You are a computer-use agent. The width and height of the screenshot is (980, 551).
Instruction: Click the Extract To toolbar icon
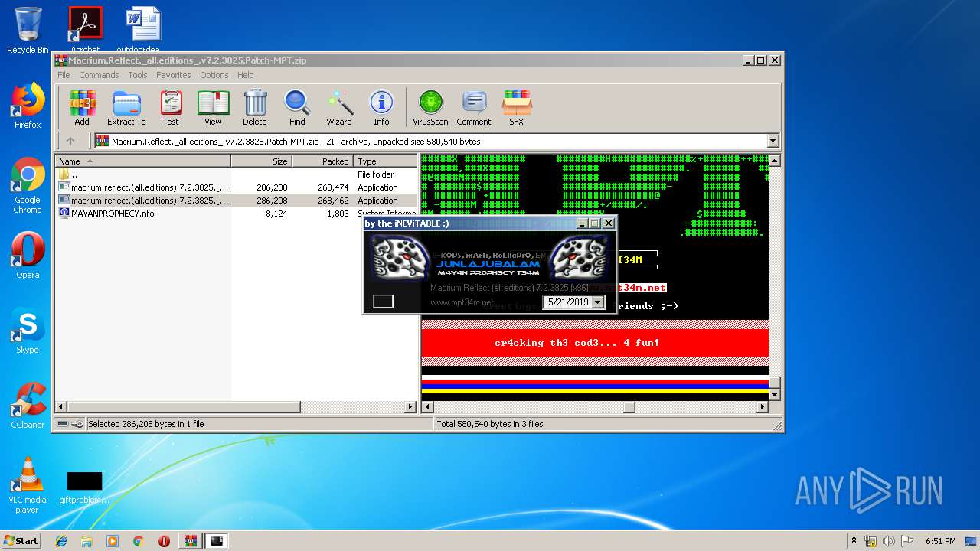click(126, 107)
